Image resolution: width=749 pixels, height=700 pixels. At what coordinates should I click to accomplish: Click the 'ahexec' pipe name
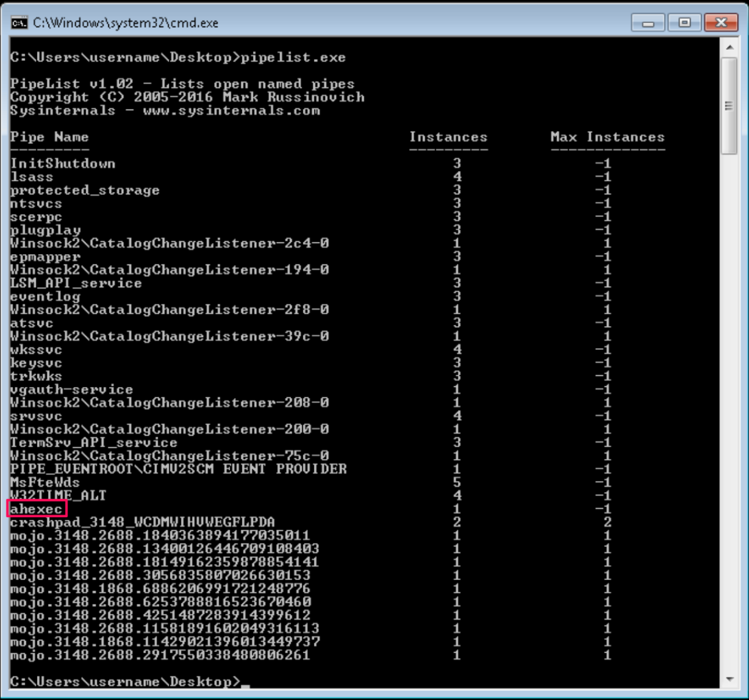(36, 509)
